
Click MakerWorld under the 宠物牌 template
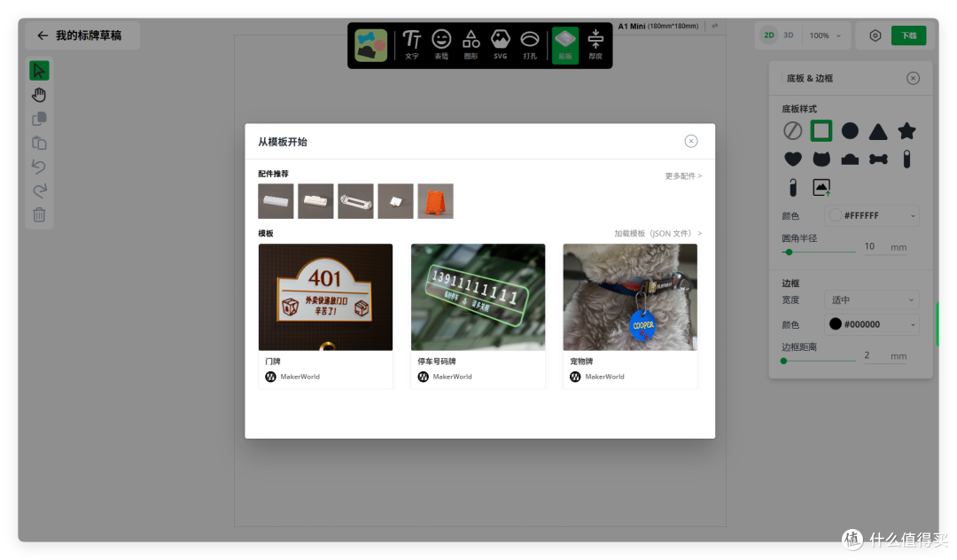point(604,377)
